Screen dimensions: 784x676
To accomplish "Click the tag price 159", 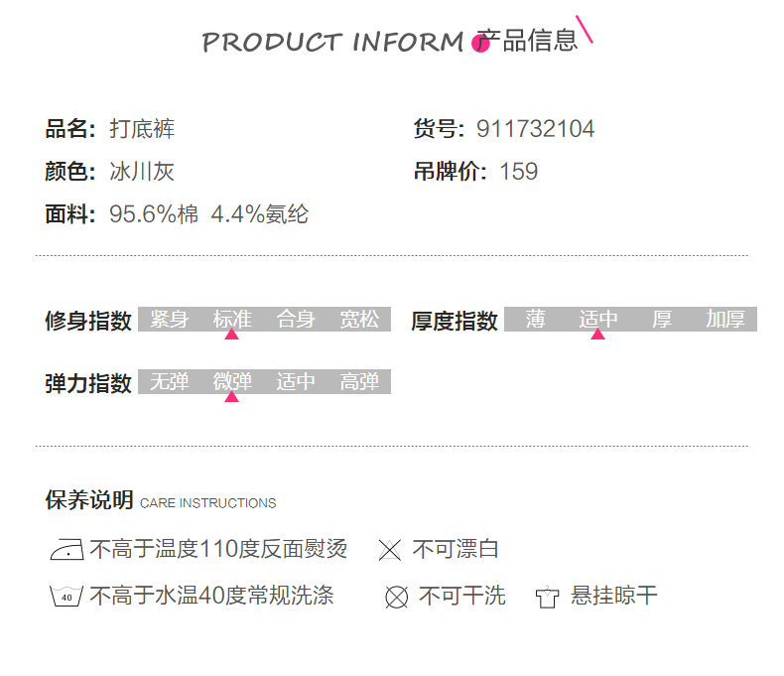I will pyautogui.click(x=518, y=172).
